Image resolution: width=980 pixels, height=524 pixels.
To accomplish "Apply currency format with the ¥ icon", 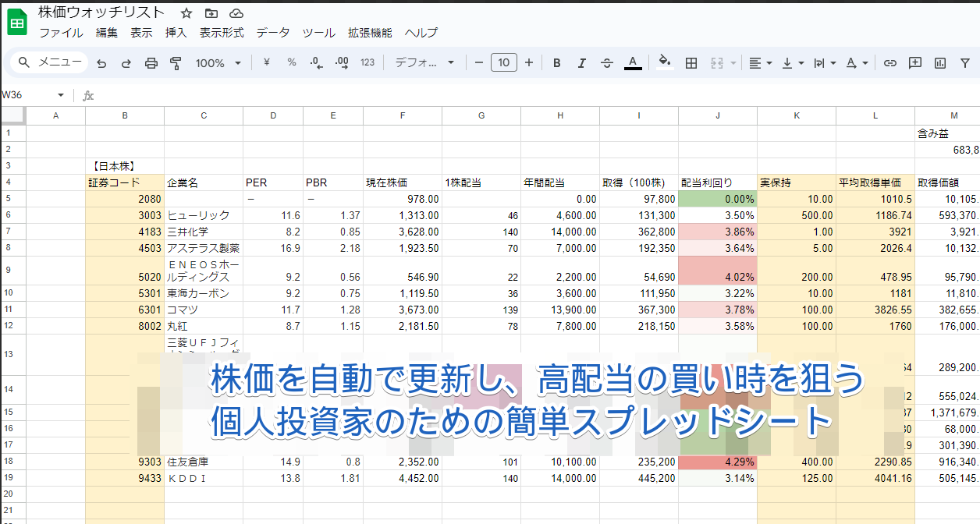I will pyautogui.click(x=266, y=62).
